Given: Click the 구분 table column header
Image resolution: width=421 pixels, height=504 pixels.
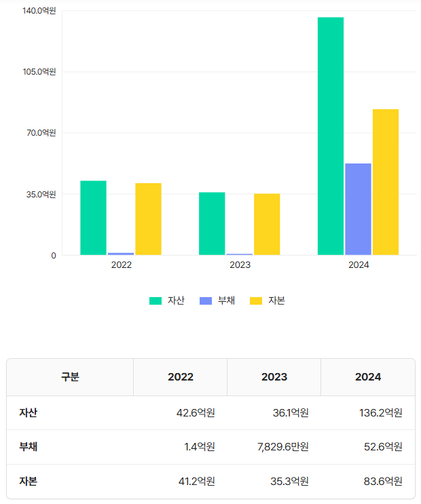Looking at the screenshot, I should [x=70, y=377].
